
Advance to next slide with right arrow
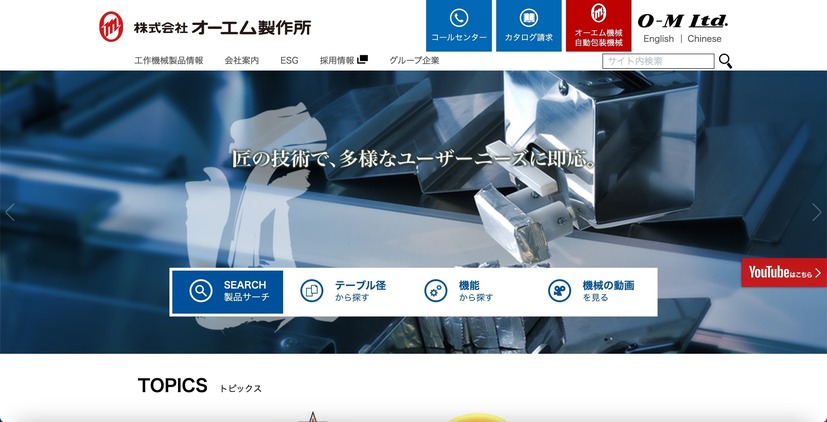pos(816,212)
